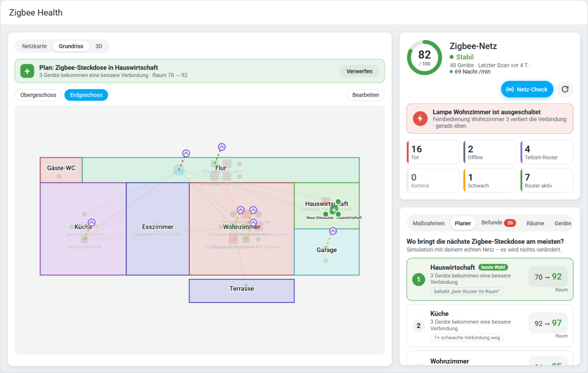
Task: Click the Verwerfen button
Action: [x=359, y=71]
